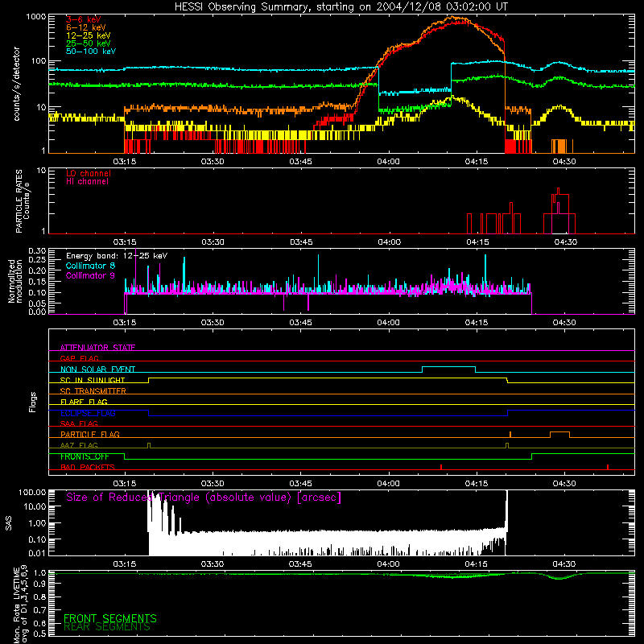Select the 3-6 keV legend entry

point(83,19)
